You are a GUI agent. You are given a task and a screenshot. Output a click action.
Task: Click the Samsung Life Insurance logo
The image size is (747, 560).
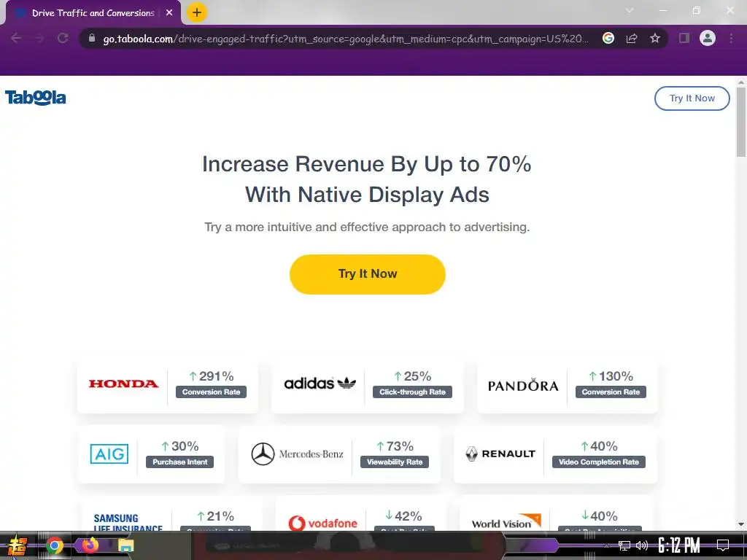(128, 523)
